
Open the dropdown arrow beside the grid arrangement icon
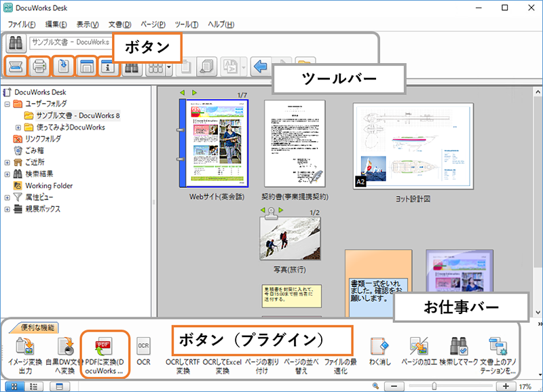click(x=168, y=67)
